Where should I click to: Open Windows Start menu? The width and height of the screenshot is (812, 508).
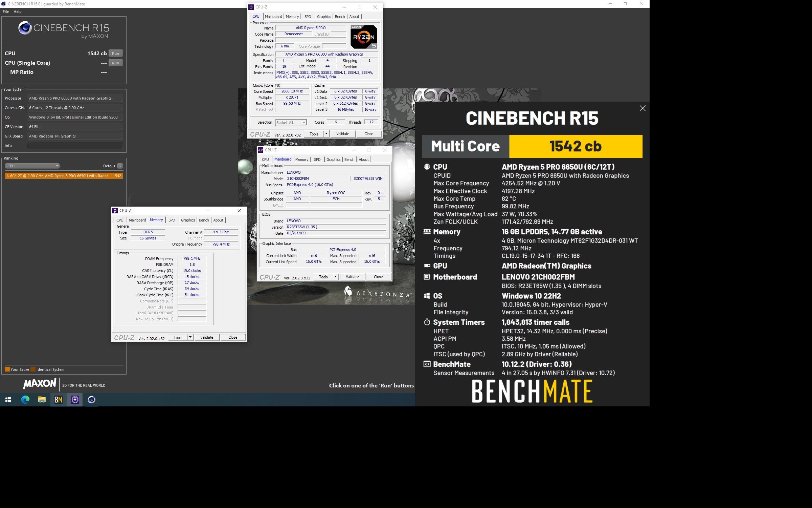(8, 400)
